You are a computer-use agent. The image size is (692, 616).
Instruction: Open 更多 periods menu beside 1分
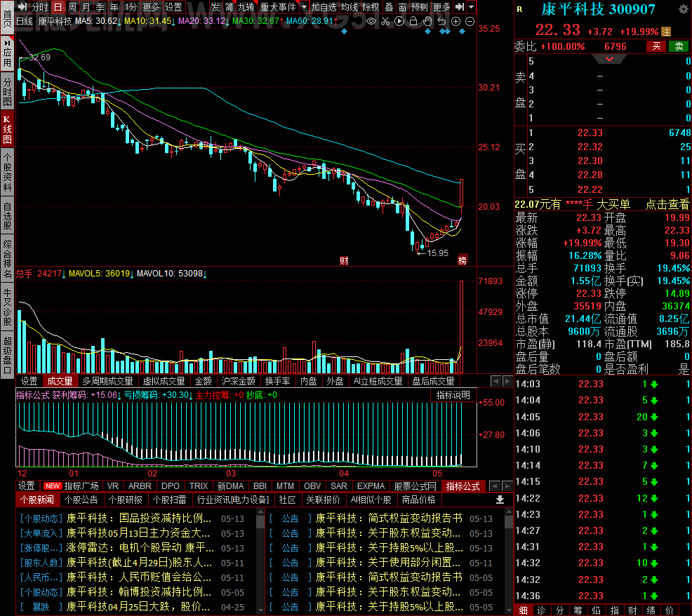click(151, 7)
